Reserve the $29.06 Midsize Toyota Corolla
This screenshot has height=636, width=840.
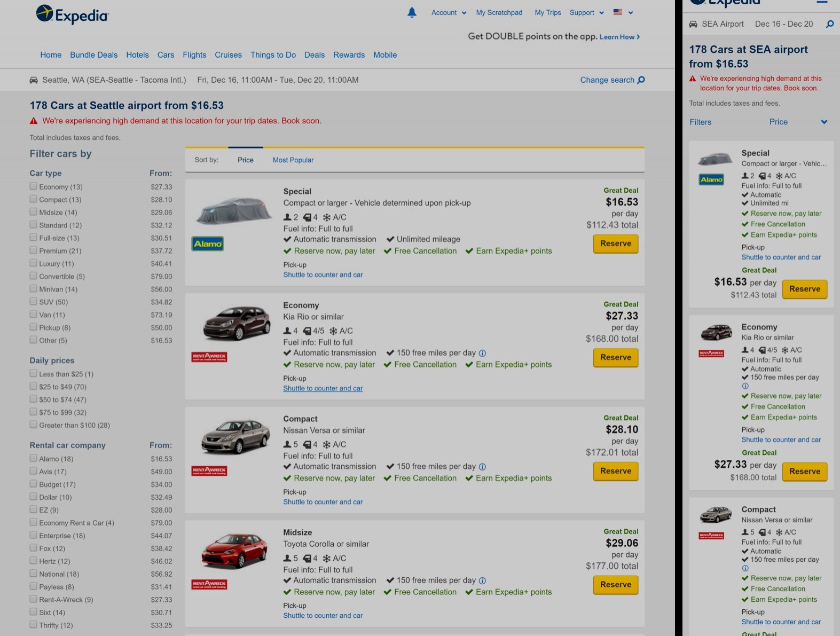[x=616, y=585]
